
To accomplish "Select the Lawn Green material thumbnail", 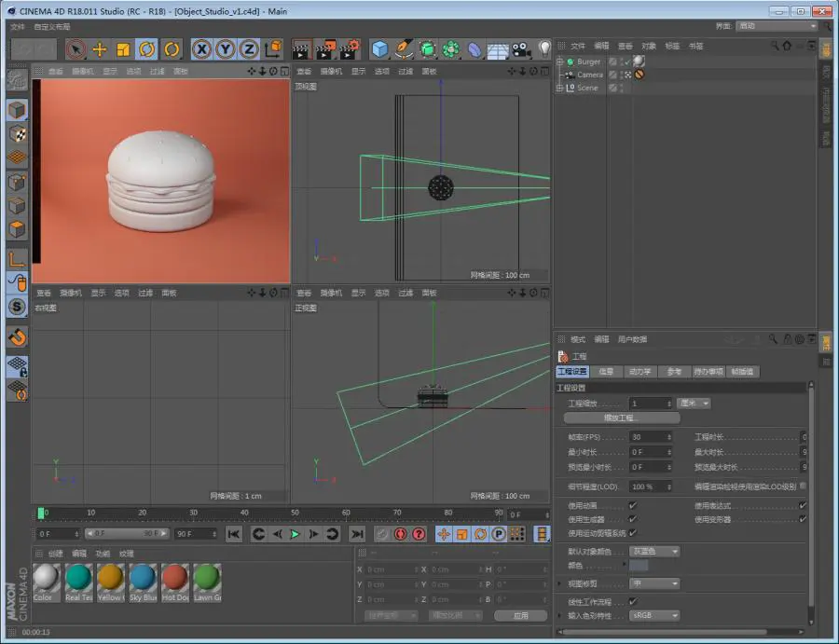I will coord(207,582).
